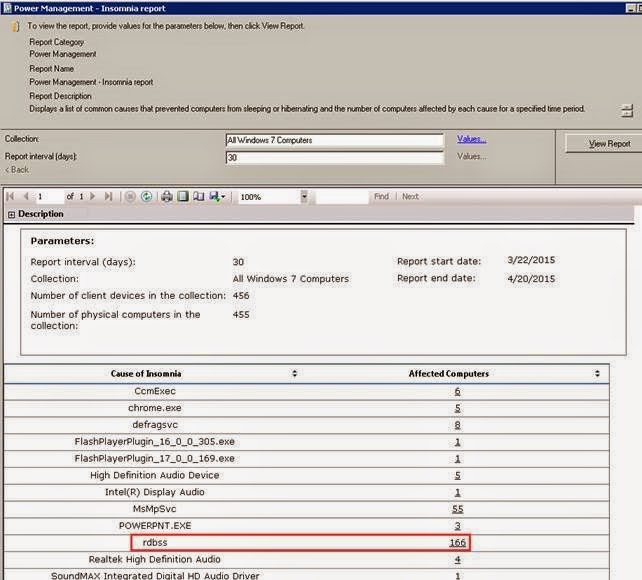Click the Refresh report icon
Viewport: 642px width, 580px height.
click(x=146, y=196)
